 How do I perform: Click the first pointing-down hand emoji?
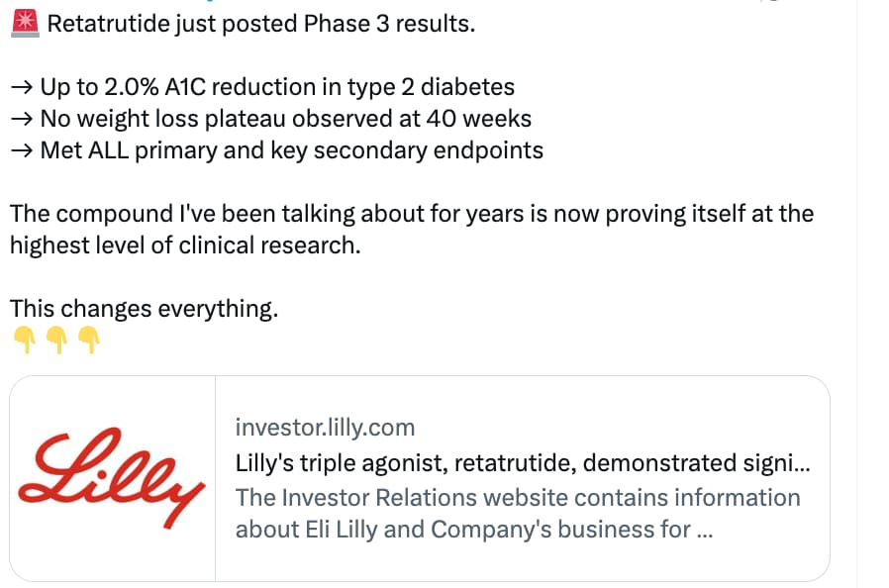tap(25, 341)
